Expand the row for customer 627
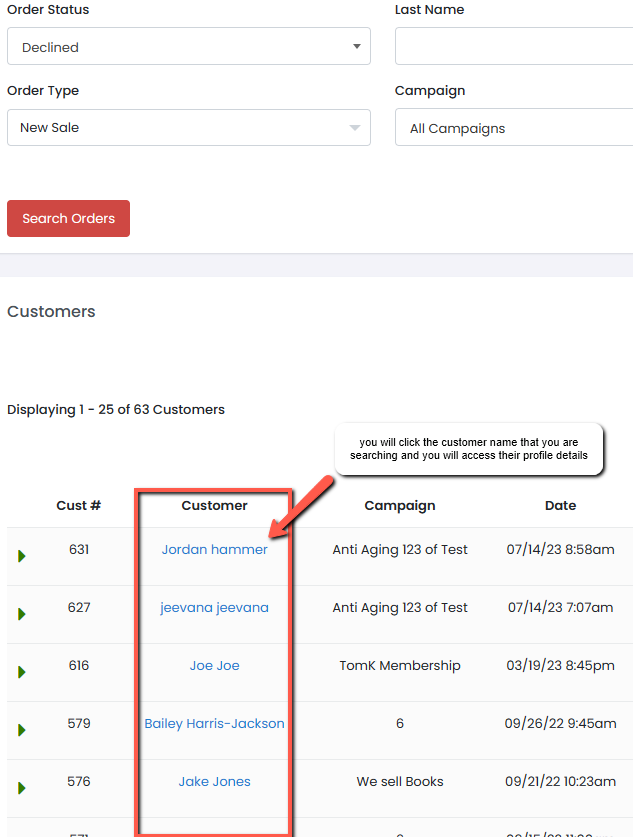633x837 pixels. pyautogui.click(x=22, y=614)
